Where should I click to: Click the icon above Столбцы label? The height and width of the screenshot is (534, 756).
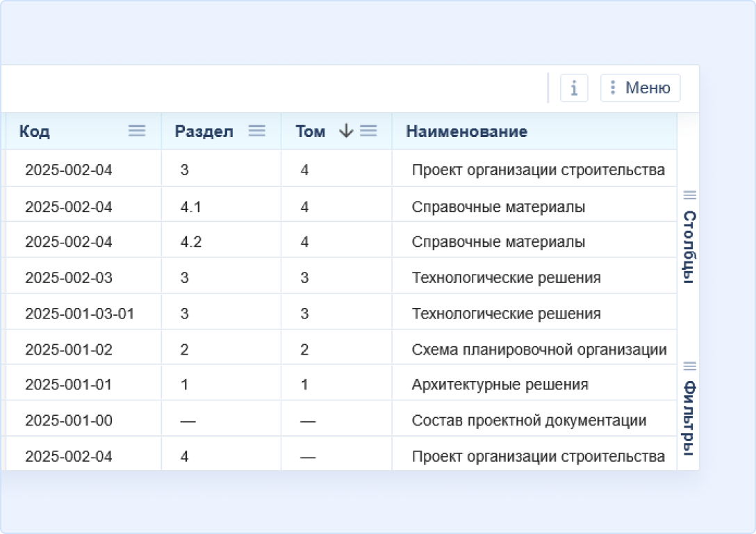(690, 195)
